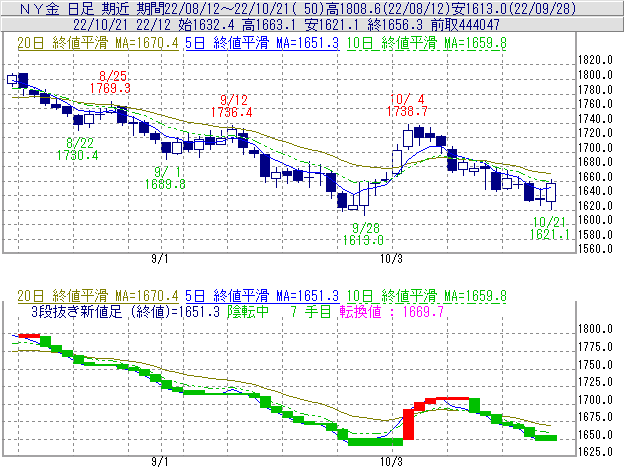
Task: Click the 1820.0 price axis label
Action: pos(595,60)
